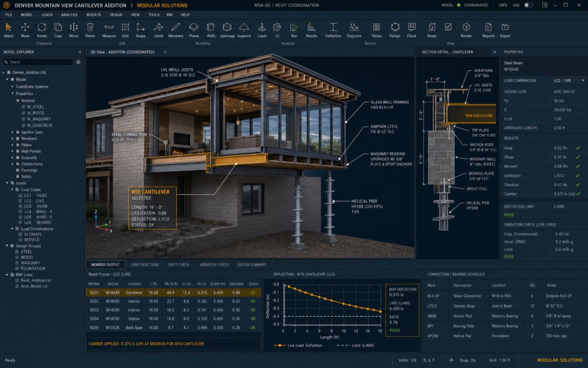Toggle the checkbox icon beside Notes
This screenshot has width=588, height=368.
(448, 27)
